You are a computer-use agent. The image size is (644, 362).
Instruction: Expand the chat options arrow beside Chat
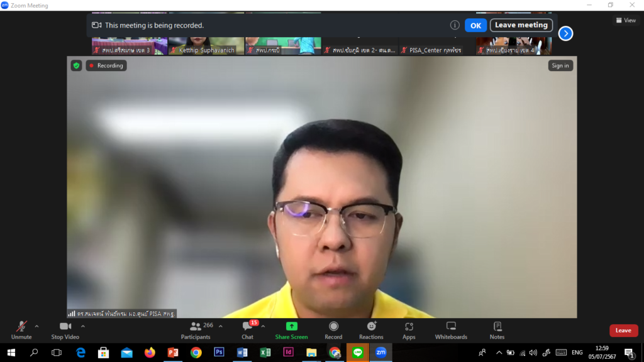[263, 326]
